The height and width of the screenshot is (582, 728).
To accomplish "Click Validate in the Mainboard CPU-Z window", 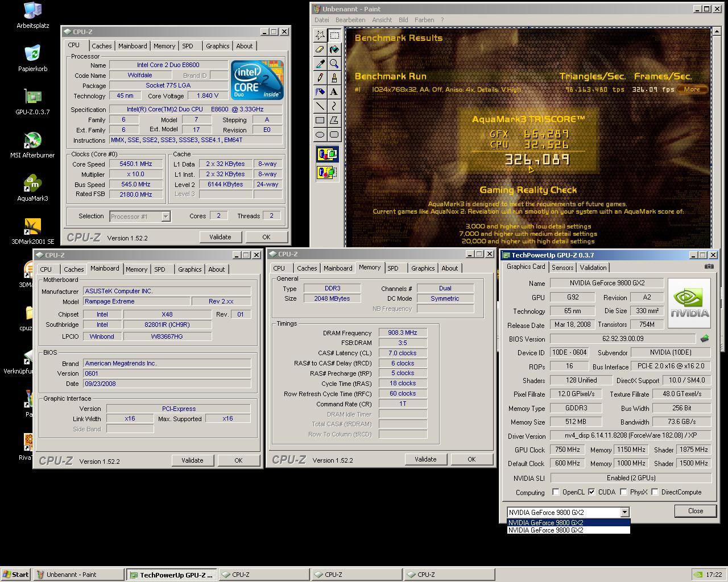I will pos(192,460).
